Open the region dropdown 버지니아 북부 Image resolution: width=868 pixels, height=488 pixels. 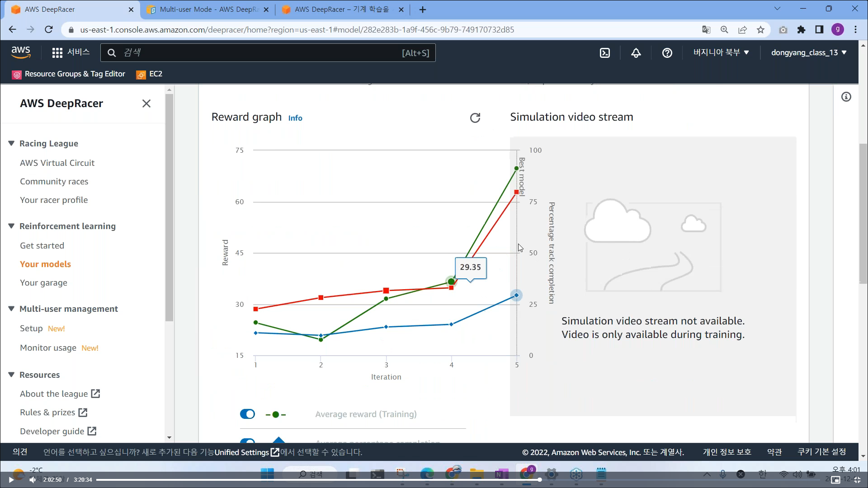[x=721, y=52]
